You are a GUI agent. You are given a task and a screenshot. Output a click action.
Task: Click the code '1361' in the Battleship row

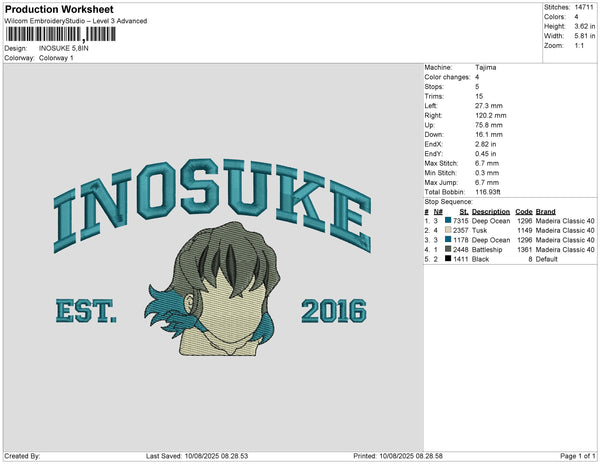(x=525, y=249)
